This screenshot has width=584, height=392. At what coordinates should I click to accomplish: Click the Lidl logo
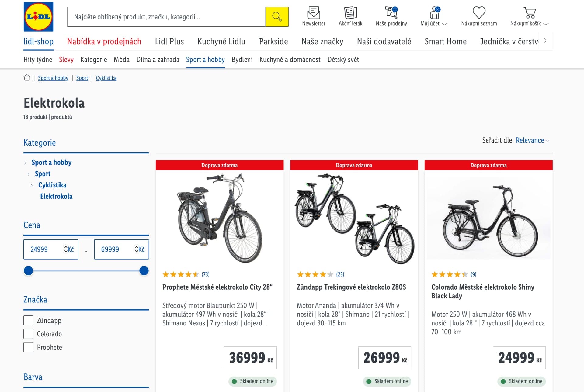coord(38,17)
